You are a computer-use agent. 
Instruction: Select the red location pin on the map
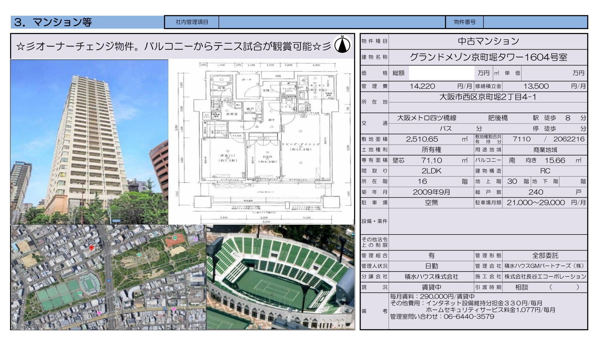[91, 248]
